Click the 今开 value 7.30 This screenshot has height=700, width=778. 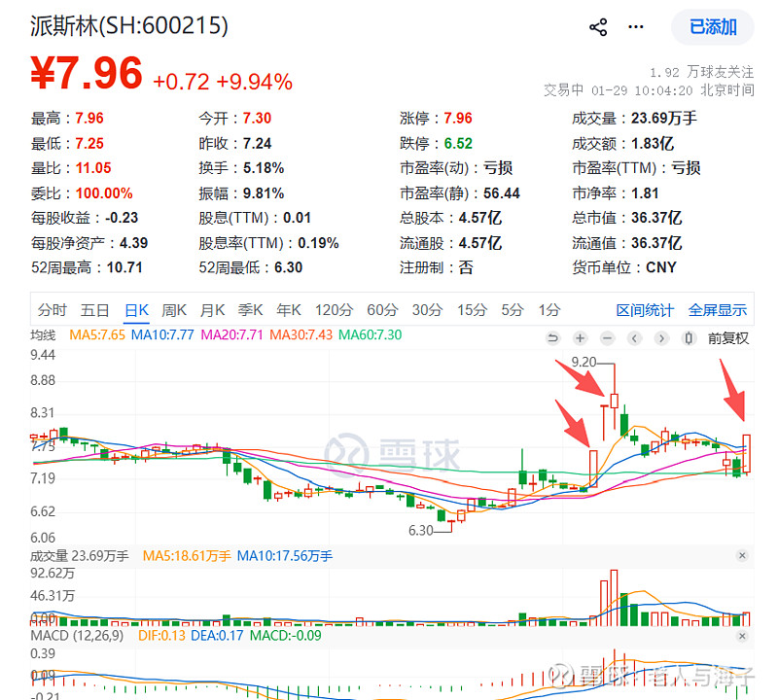(257, 118)
